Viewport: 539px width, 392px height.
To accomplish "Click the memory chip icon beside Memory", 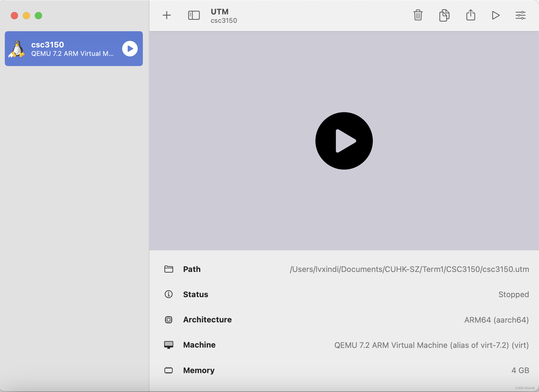I will 169,370.
